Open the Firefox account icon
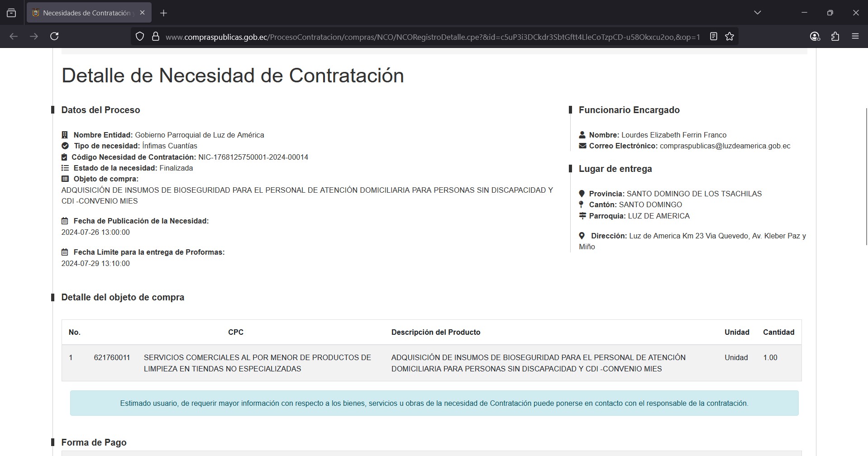 point(815,37)
